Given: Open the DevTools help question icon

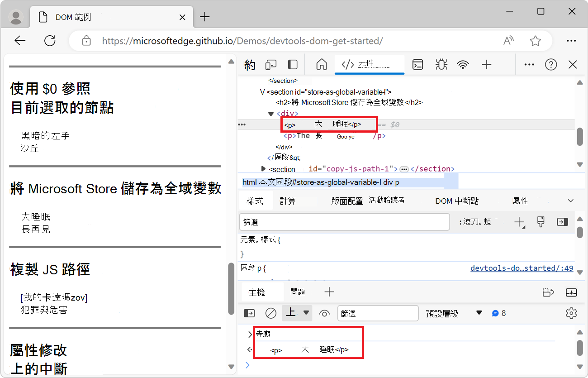Looking at the screenshot, I should pyautogui.click(x=551, y=65).
